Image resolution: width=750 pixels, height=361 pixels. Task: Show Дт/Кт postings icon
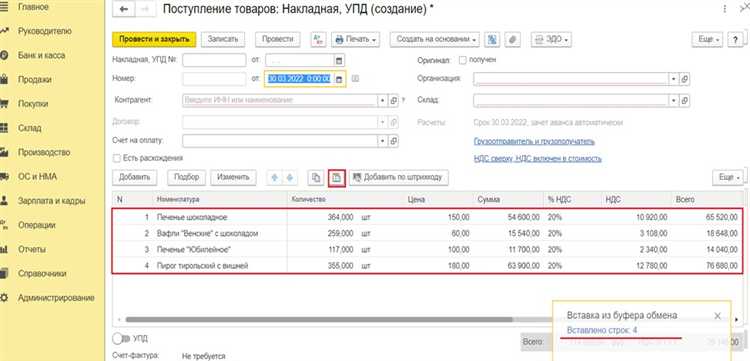click(318, 40)
